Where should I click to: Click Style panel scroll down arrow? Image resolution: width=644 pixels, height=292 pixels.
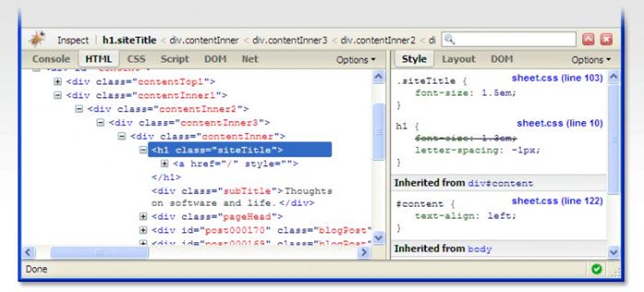pyautogui.click(x=614, y=252)
